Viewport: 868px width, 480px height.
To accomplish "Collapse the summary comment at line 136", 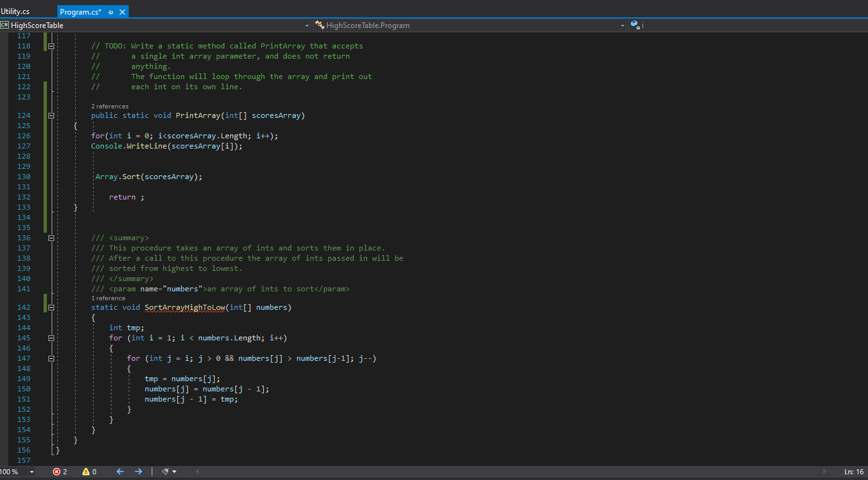I will [51, 238].
